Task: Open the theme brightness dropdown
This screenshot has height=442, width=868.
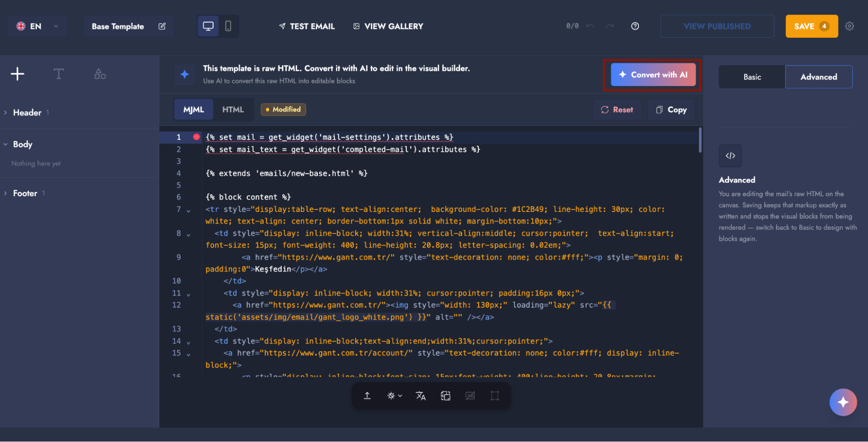Action: coord(394,396)
